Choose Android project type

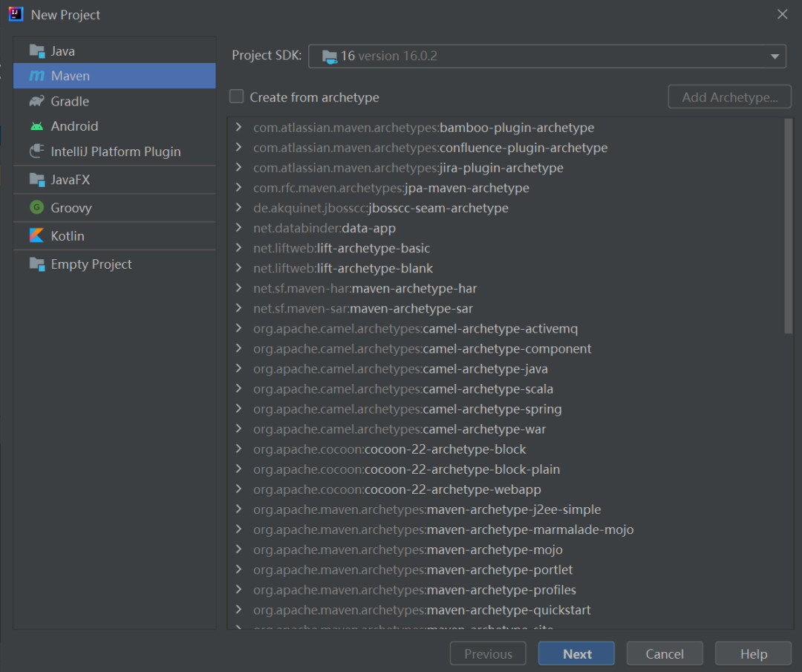[114, 125]
